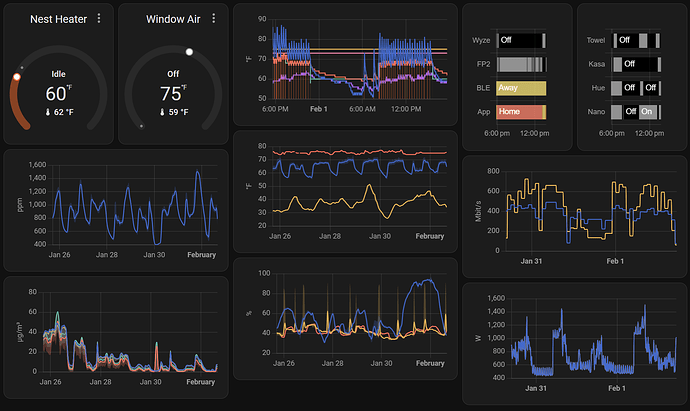Image resolution: width=690 pixels, height=411 pixels.
Task: Open the Nano history row label
Action: [596, 112]
